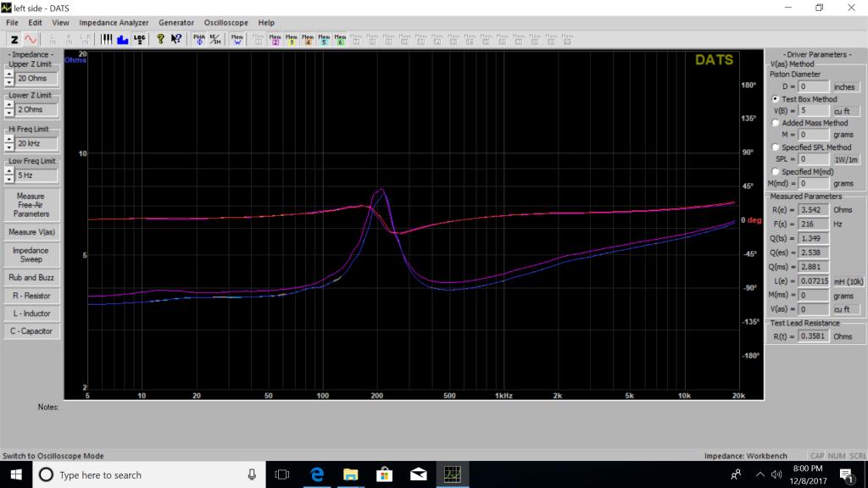This screenshot has height=488, width=868.
Task: Click the R - Resistor button
Action: coord(31,296)
